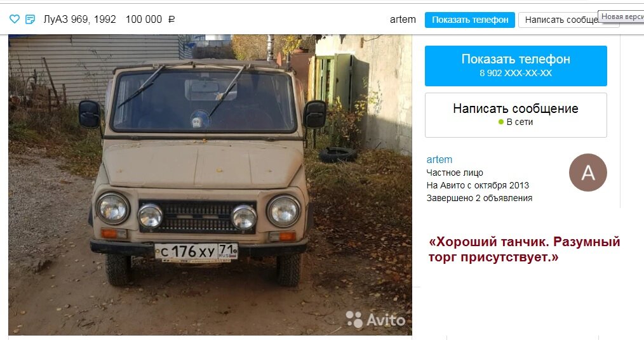The width and height of the screenshot is (644, 340).
Task: Add listing to favorites with heart icon
Action: click(15, 19)
